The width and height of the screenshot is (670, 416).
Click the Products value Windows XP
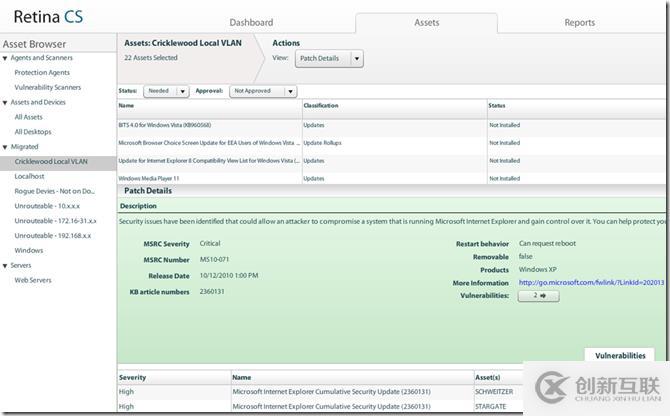(x=538, y=270)
